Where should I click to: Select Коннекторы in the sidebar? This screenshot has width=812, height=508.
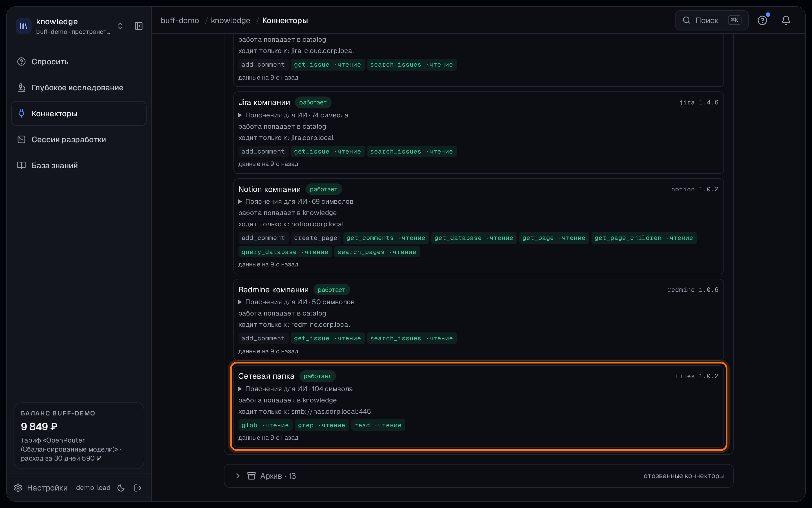coord(79,113)
